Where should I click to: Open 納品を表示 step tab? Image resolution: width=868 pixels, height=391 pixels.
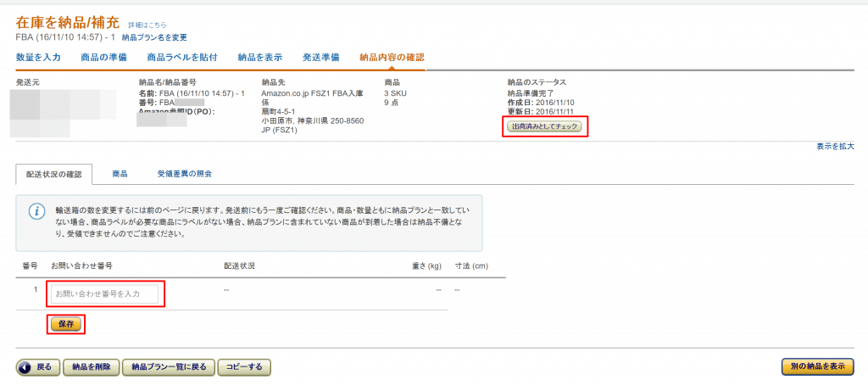pyautogui.click(x=260, y=57)
